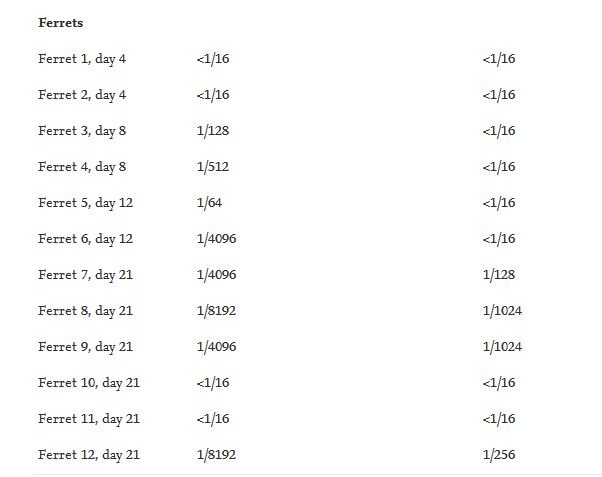Select the 'Ferret 1, day 4' row label
Viewport: 602px width, 477px height.
click(82, 59)
